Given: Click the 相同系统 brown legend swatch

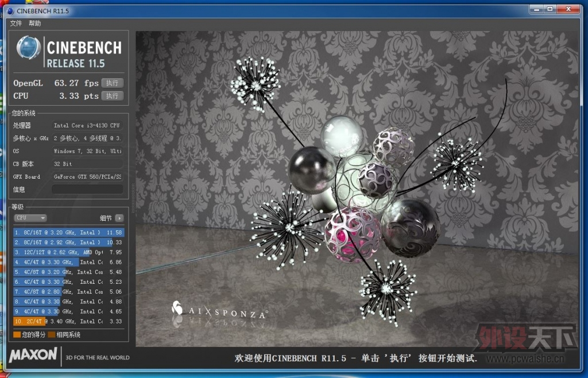Looking at the screenshot, I should [51, 334].
